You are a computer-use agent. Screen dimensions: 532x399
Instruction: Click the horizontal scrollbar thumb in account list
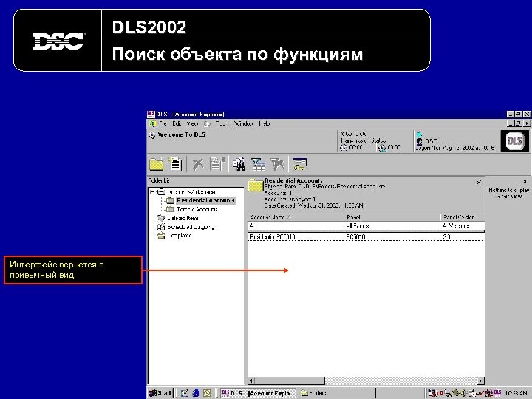coord(290,381)
